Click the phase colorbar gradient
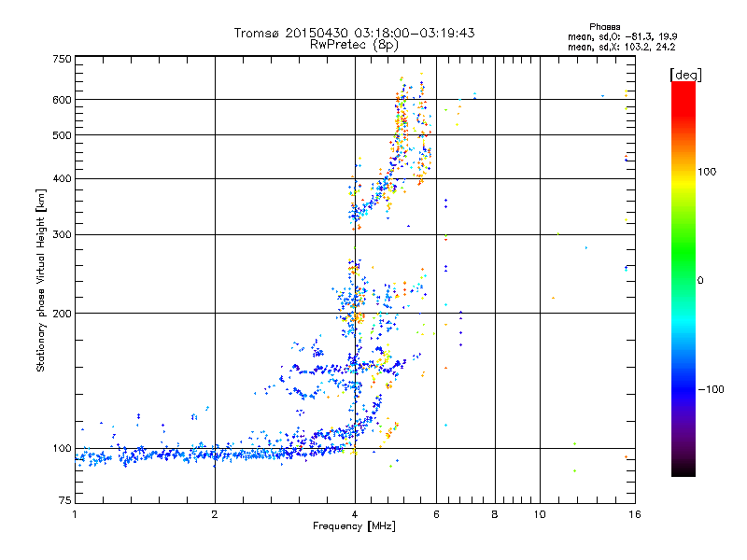Image resolution: width=747 pixels, height=560 pixels. coord(684,279)
